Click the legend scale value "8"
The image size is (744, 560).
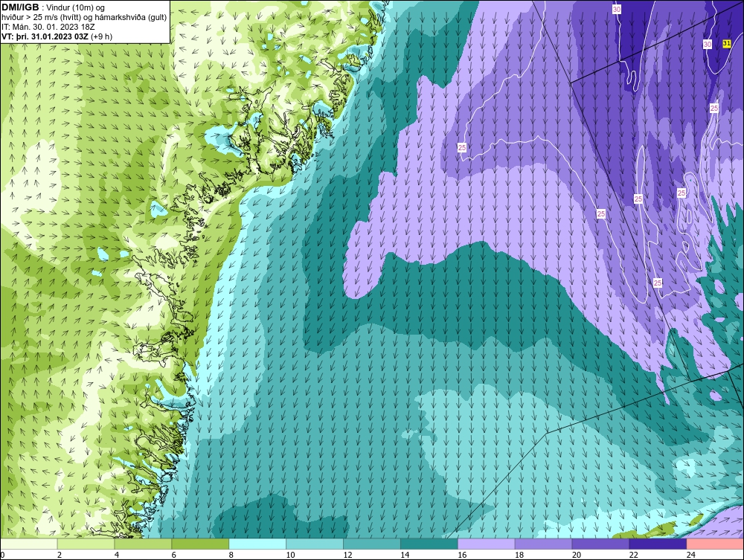[231, 555]
